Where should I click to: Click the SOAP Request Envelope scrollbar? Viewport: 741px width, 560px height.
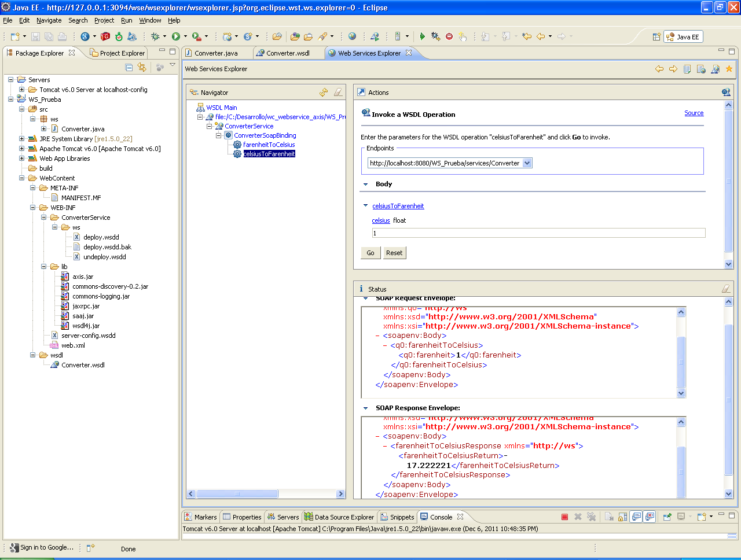[x=681, y=353]
